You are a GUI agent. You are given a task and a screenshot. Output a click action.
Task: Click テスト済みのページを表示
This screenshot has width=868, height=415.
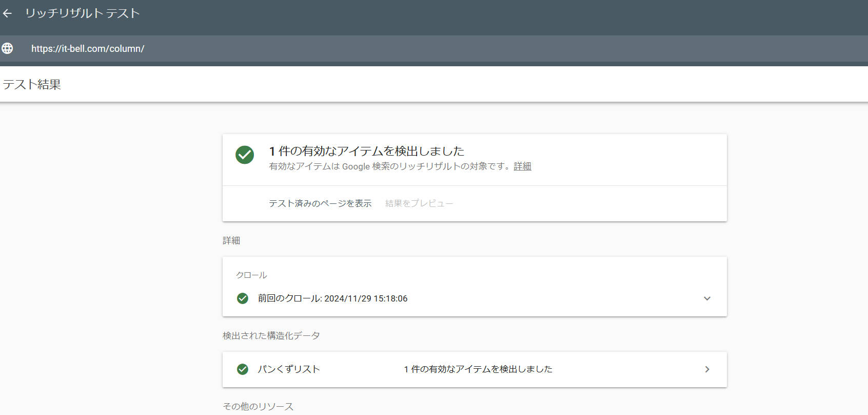320,203
